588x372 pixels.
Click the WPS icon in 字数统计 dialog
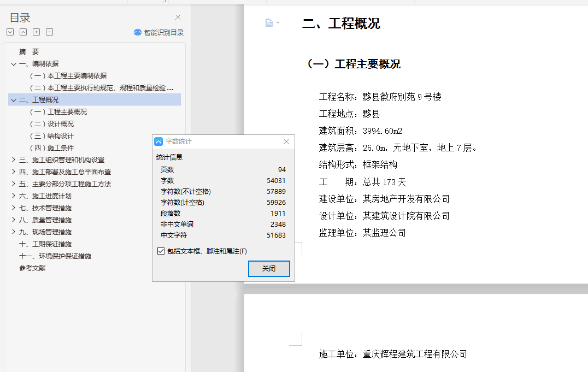pos(158,141)
